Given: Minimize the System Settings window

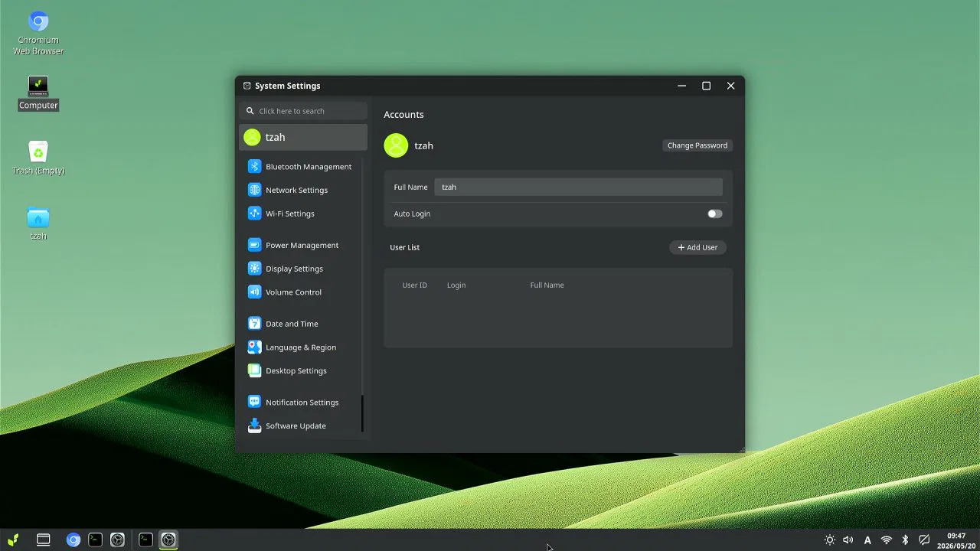Looking at the screenshot, I should click(x=682, y=86).
